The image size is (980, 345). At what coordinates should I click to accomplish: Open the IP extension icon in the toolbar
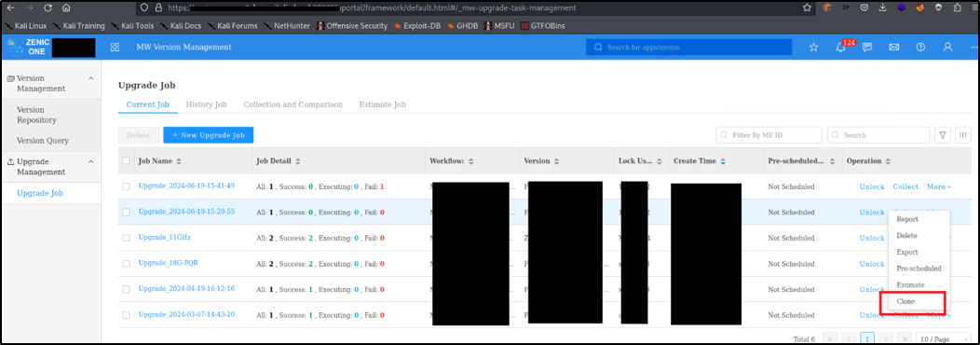[x=846, y=8]
